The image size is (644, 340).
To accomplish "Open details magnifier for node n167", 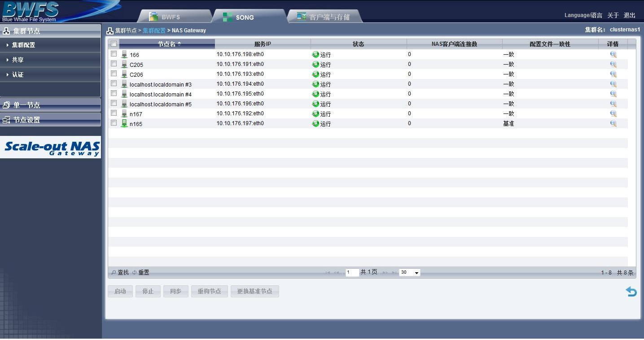I will [613, 113].
